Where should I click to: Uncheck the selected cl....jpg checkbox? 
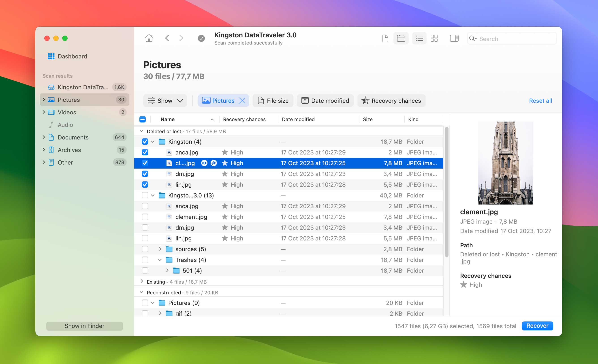[145, 163]
